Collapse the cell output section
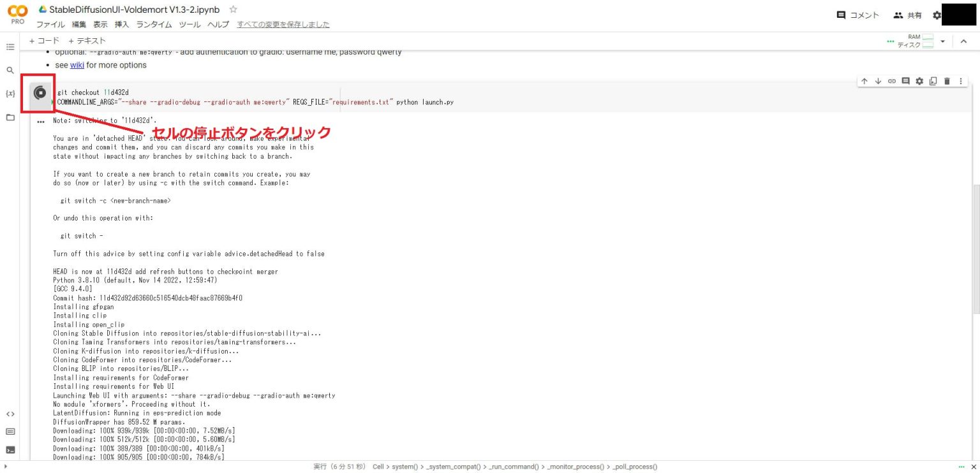 [x=41, y=120]
